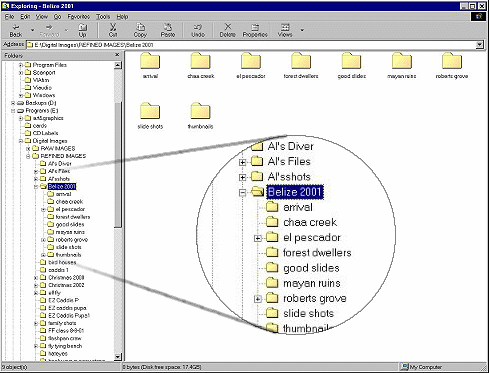The image size is (489, 373).
Task: Select the arrival folder icon in right pane
Action: tap(150, 62)
